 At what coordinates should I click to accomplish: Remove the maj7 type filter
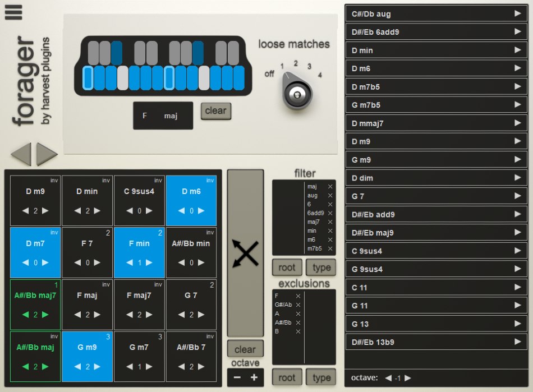(x=330, y=222)
